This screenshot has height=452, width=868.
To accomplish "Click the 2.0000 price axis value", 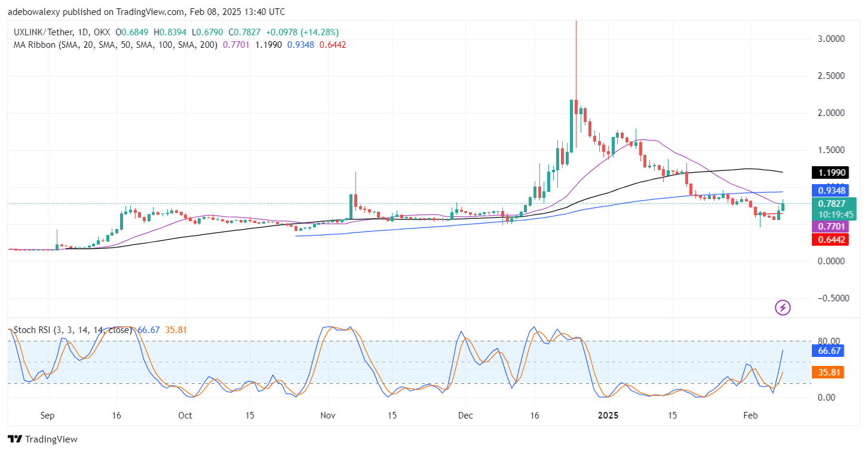I will (830, 113).
